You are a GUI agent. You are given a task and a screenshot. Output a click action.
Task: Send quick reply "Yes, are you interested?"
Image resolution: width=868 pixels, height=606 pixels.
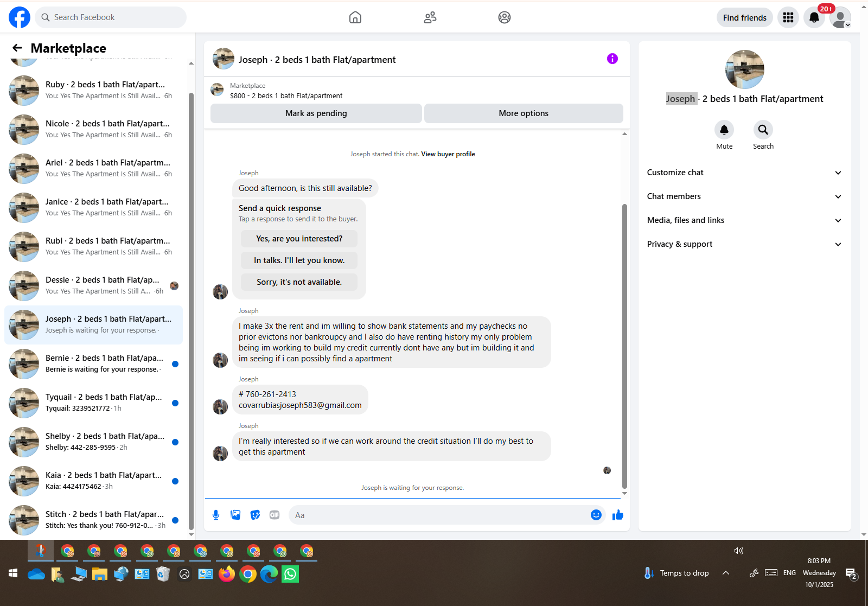click(299, 239)
